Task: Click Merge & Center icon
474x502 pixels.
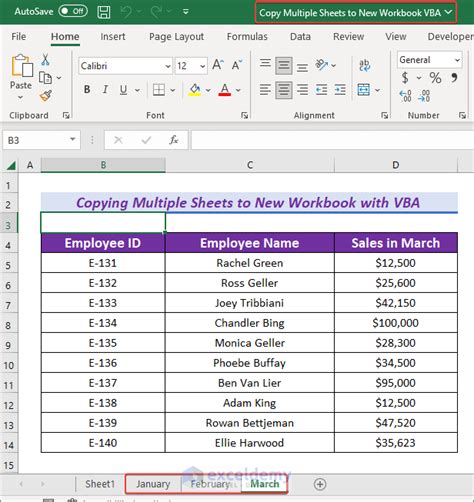Action: point(363,90)
